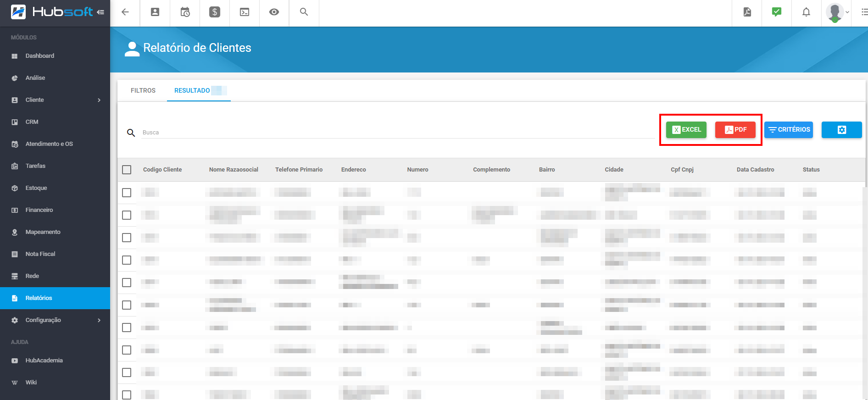Sort by Nome Razaosocial column
This screenshot has width=868, height=400.
pos(234,170)
